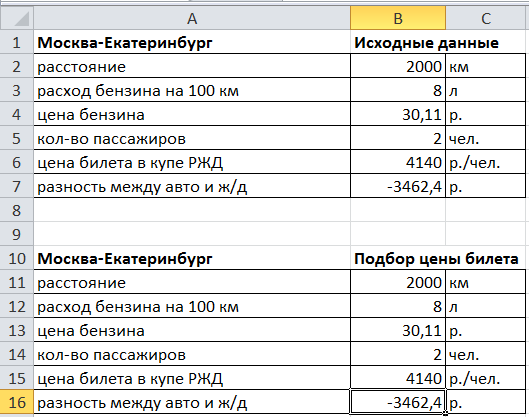
Task: Select value 2 in cell B14
Action: coord(437,355)
